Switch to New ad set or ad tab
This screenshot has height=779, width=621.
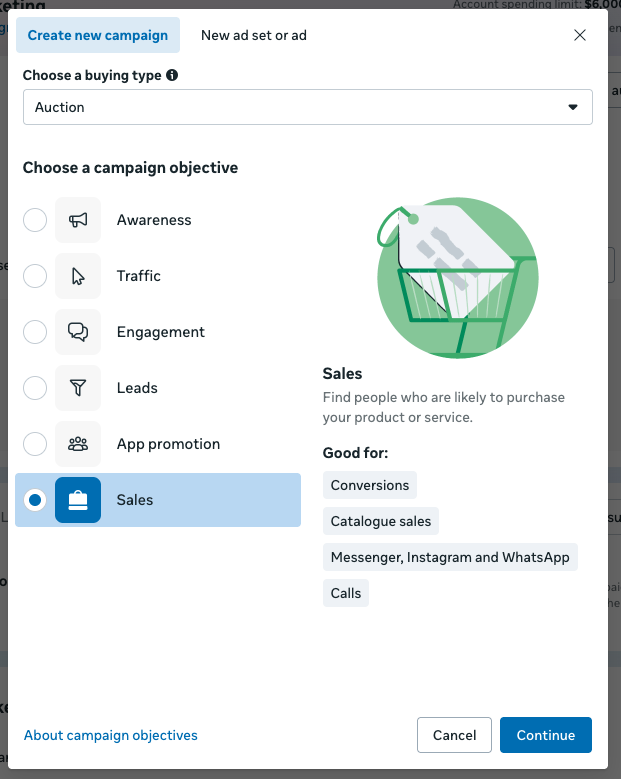coord(254,35)
